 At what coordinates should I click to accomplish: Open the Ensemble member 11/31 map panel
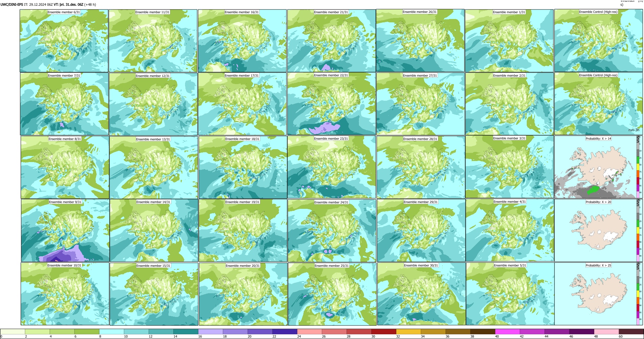click(153, 41)
